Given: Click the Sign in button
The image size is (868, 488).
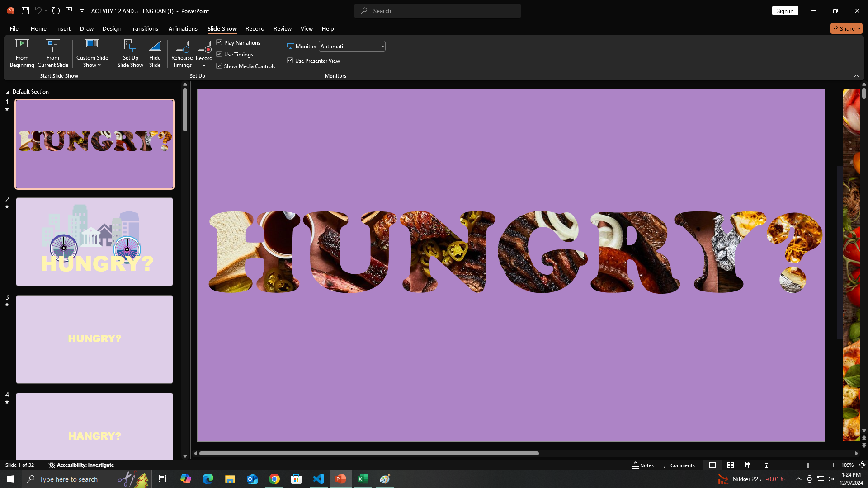Looking at the screenshot, I should pos(785,10).
